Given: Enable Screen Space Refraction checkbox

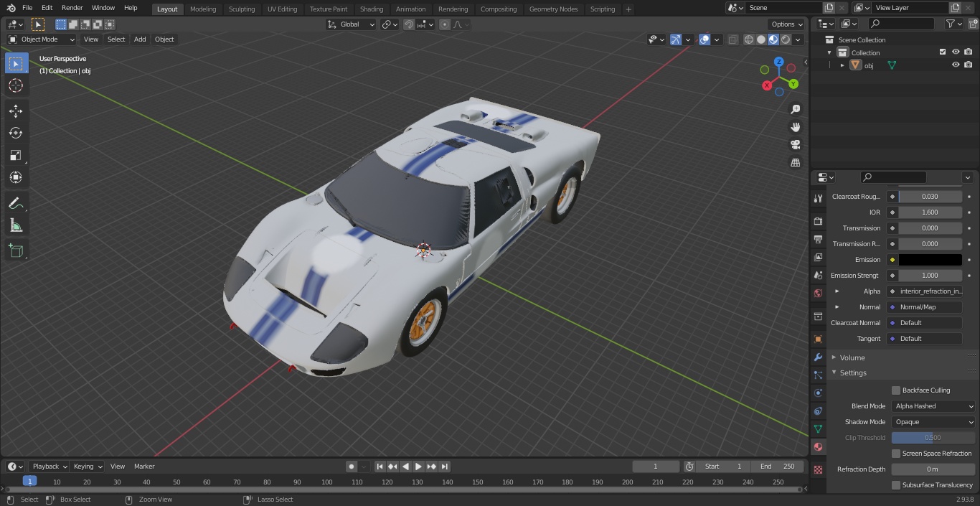Looking at the screenshot, I should pyautogui.click(x=896, y=454).
